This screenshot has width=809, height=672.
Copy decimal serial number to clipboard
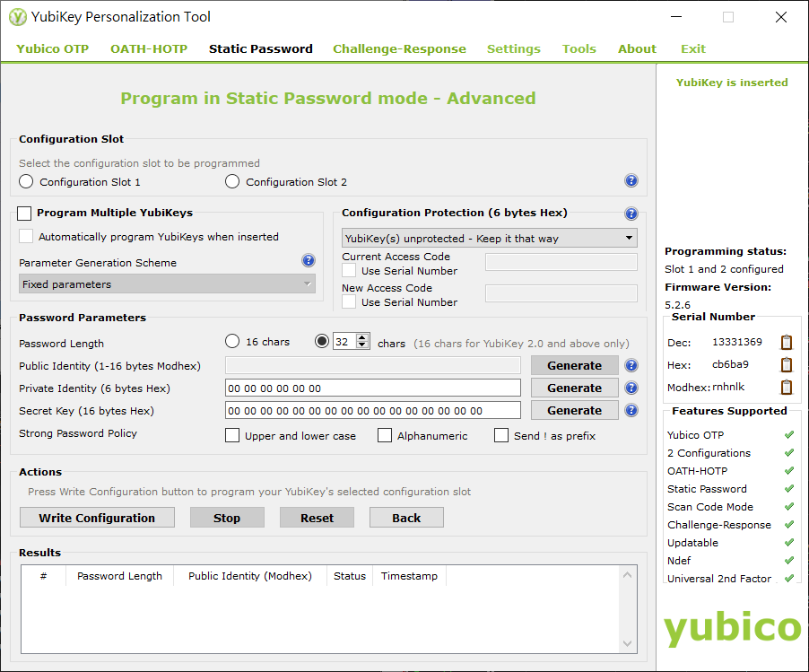coord(787,342)
